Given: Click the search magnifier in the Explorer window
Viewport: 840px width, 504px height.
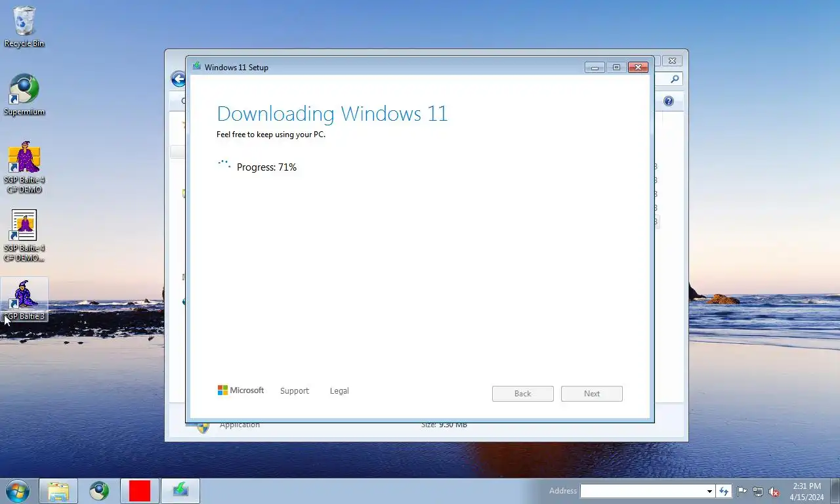Looking at the screenshot, I should pyautogui.click(x=675, y=79).
